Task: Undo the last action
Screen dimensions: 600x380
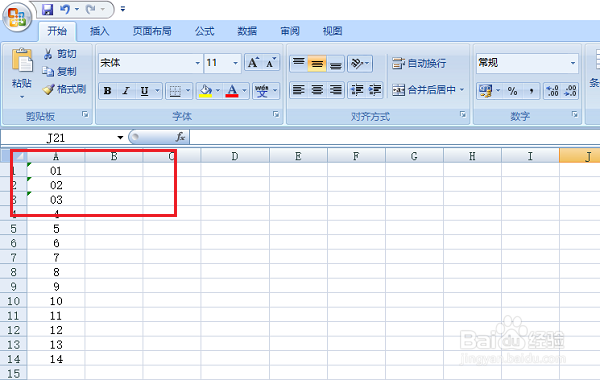Action: click(65, 9)
